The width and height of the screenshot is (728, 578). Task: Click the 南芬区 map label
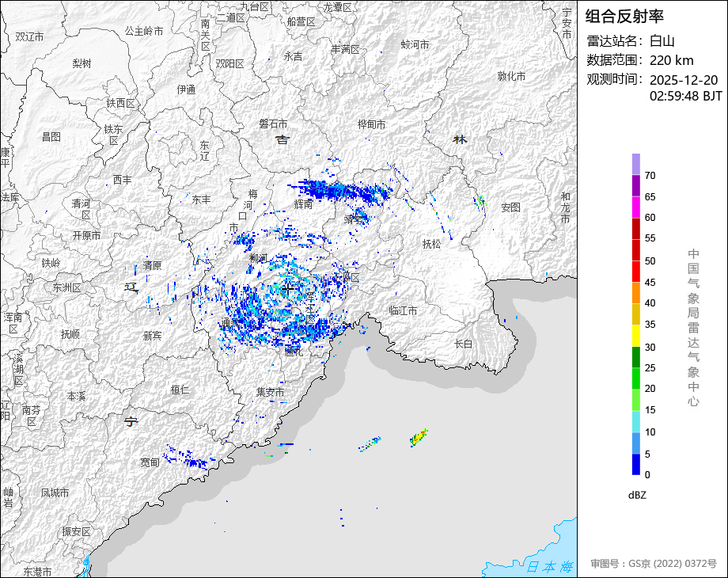[x=31, y=416]
